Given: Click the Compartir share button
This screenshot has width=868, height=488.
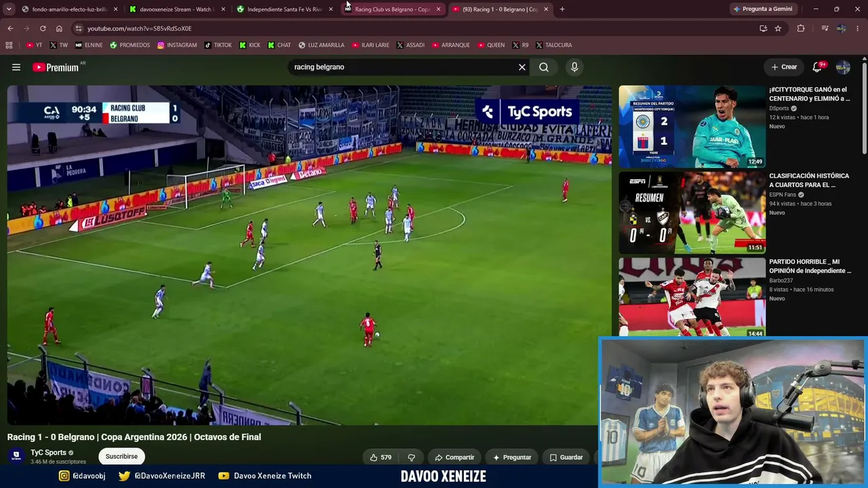Looking at the screenshot, I should [x=454, y=457].
